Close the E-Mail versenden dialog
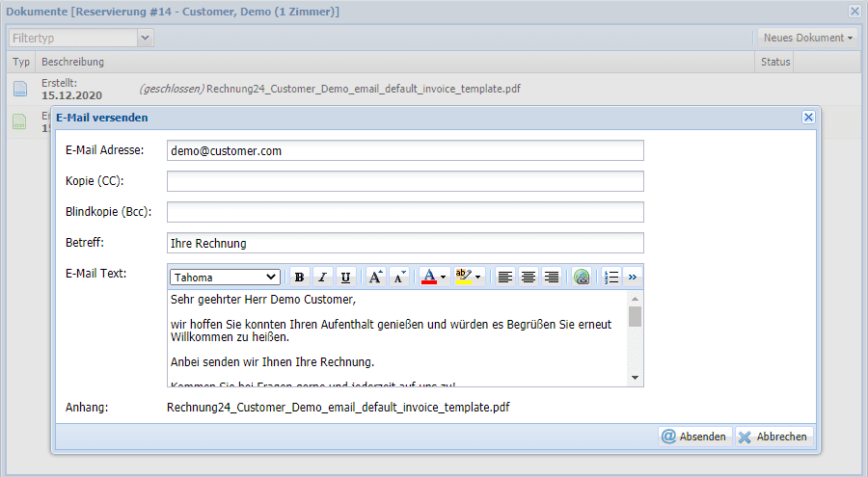868x477 pixels. pos(808,117)
